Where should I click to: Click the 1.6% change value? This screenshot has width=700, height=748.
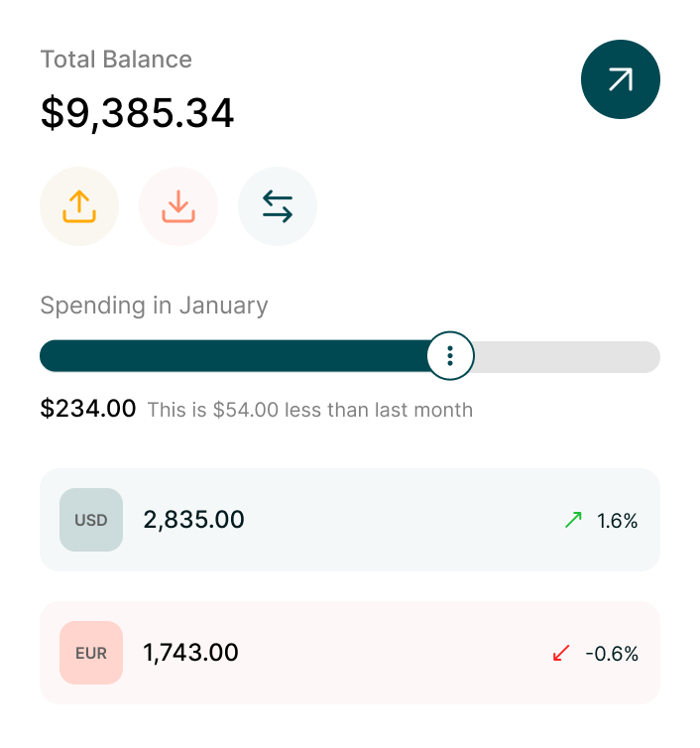coord(617,521)
